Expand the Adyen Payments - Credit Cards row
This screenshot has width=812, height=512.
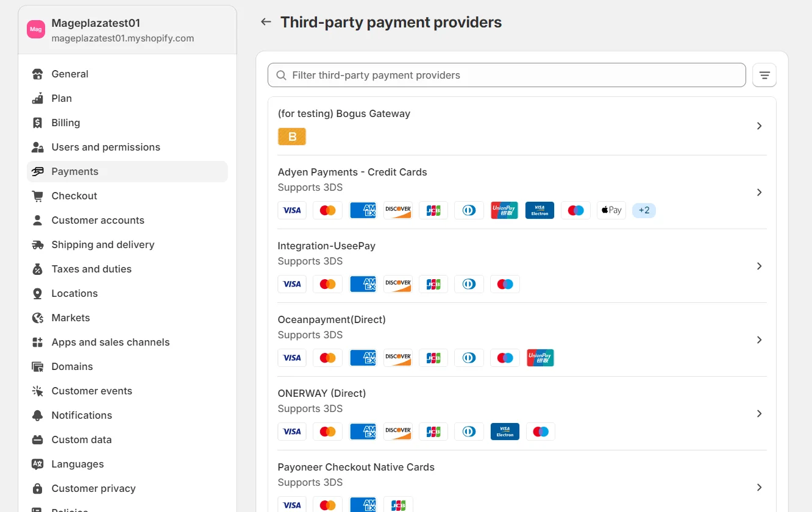[759, 192]
